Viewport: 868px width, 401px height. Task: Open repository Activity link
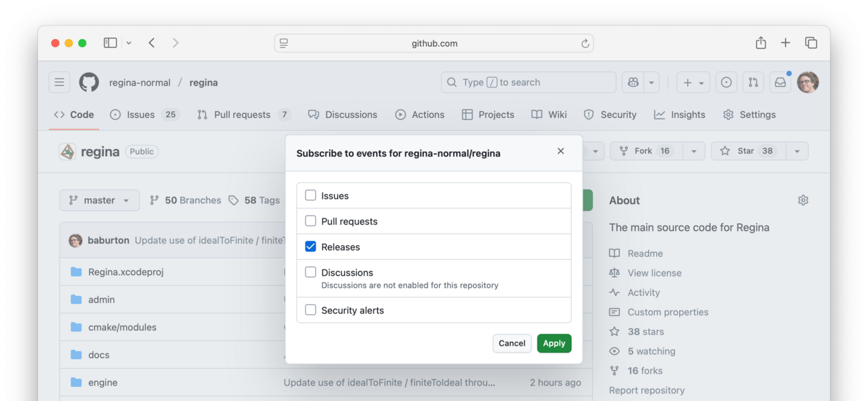(635, 292)
